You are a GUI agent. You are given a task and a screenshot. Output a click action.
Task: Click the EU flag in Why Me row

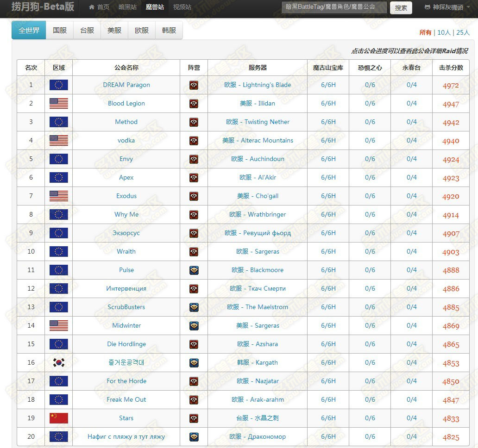(58, 214)
